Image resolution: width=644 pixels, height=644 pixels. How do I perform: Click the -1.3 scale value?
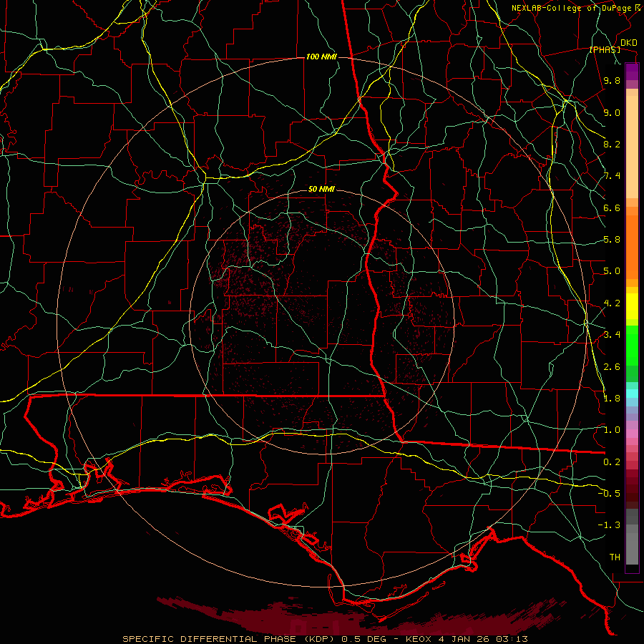609,525
